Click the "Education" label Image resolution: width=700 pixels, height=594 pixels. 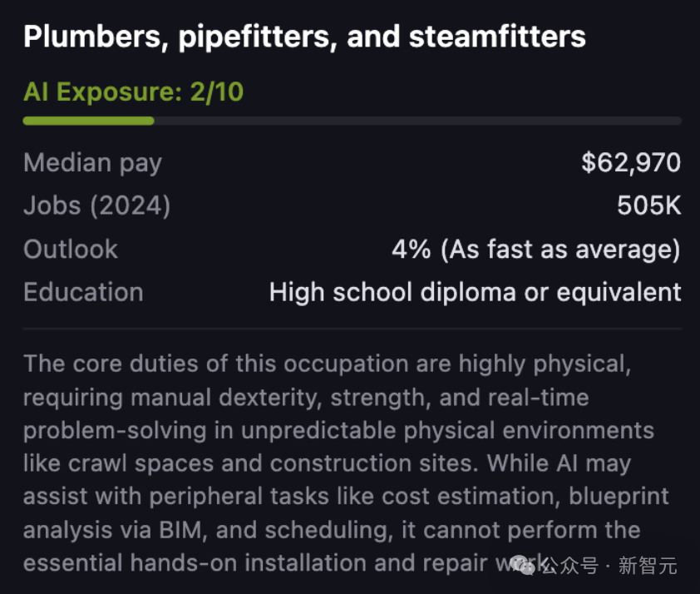[83, 293]
